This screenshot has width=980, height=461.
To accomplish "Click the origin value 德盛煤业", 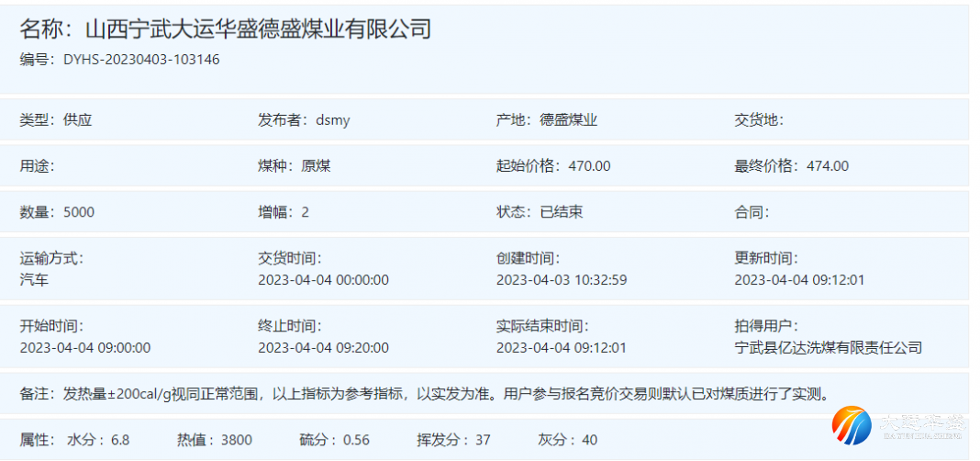I will click(x=568, y=120).
